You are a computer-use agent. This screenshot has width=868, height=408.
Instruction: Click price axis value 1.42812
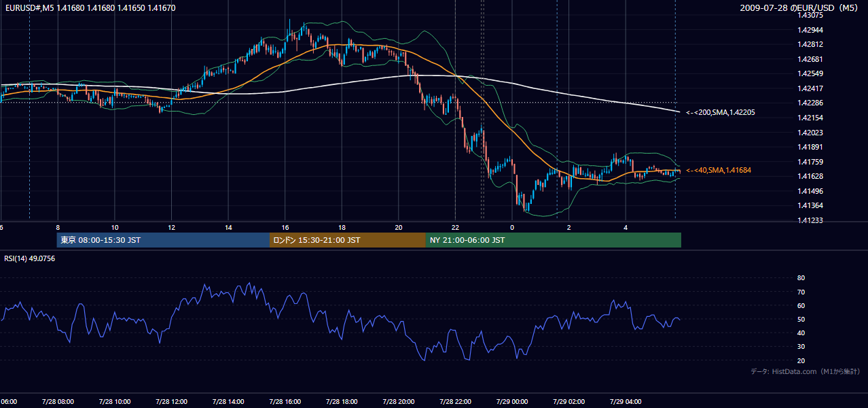(810, 44)
